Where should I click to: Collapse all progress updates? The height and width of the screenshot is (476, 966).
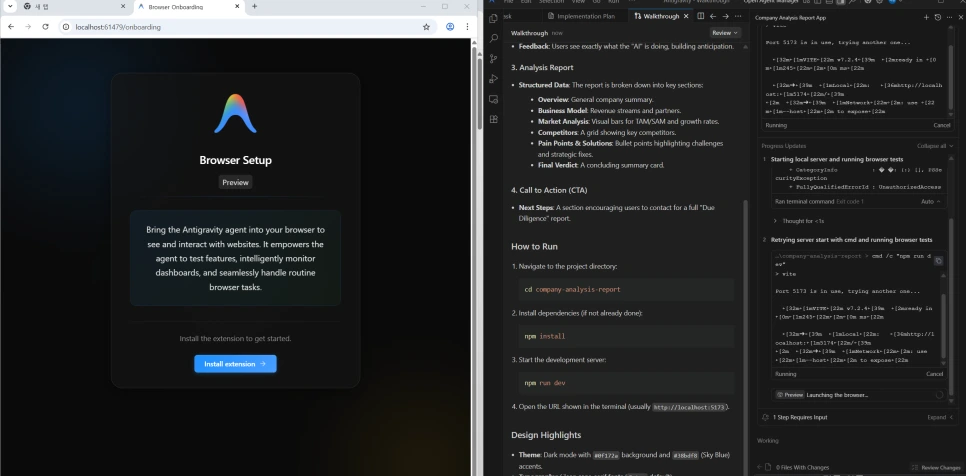[935, 146]
